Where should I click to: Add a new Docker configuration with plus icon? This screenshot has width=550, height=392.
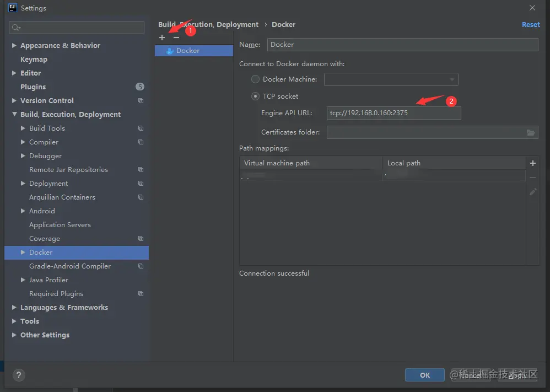161,37
